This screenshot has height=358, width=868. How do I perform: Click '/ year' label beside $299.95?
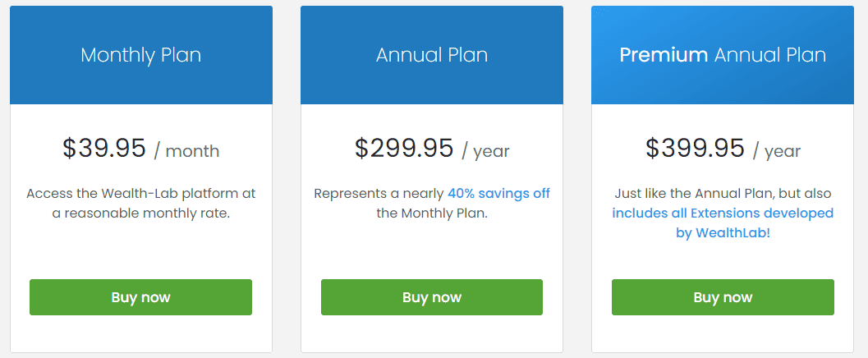[485, 151]
